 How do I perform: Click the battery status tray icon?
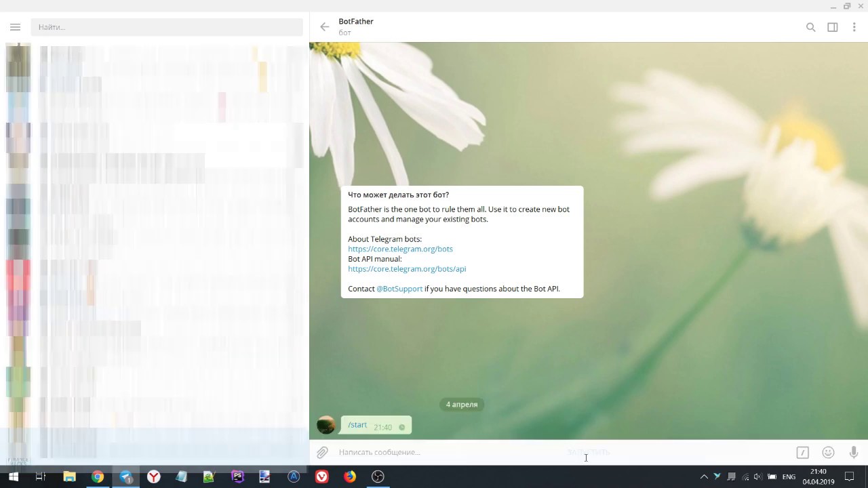coord(772,476)
